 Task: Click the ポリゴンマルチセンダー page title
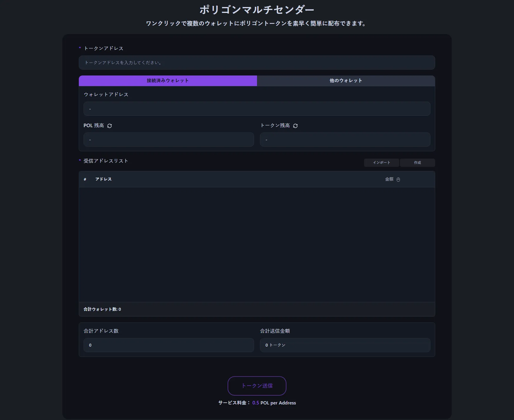point(257,10)
